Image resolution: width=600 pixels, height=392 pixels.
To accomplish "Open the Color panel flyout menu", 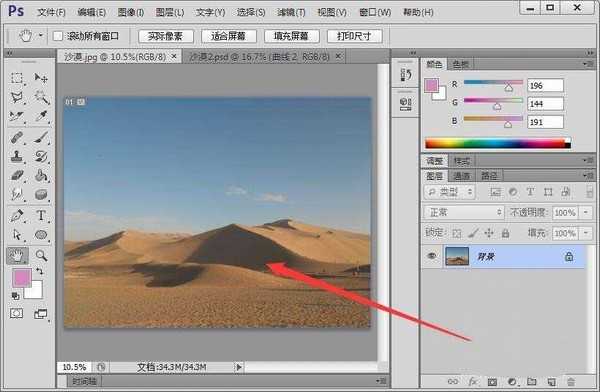I will tap(589, 64).
